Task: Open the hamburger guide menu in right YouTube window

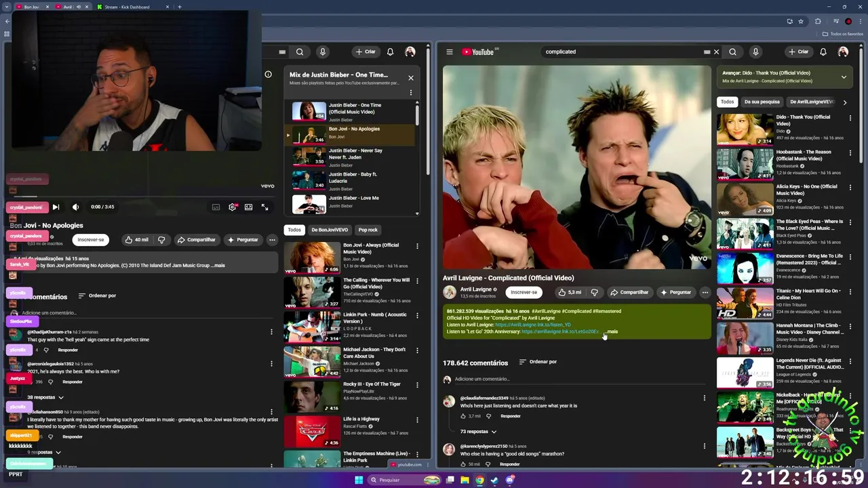Action: tap(449, 52)
